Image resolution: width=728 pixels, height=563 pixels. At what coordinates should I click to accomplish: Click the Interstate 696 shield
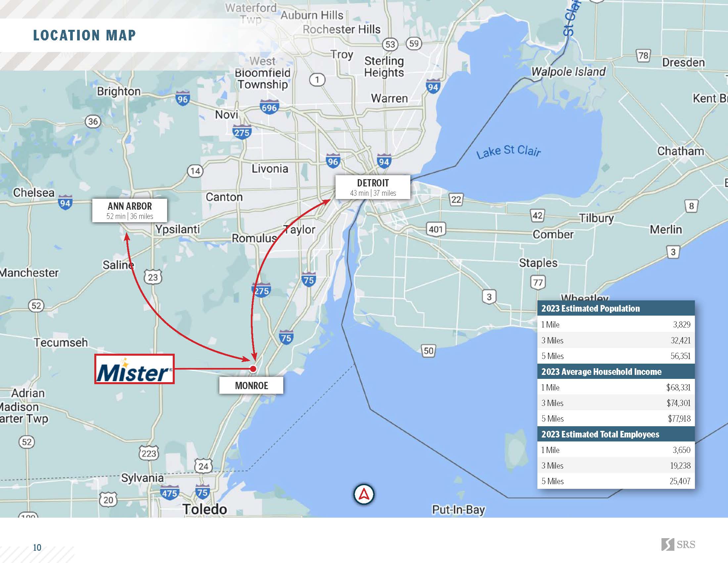click(x=269, y=107)
